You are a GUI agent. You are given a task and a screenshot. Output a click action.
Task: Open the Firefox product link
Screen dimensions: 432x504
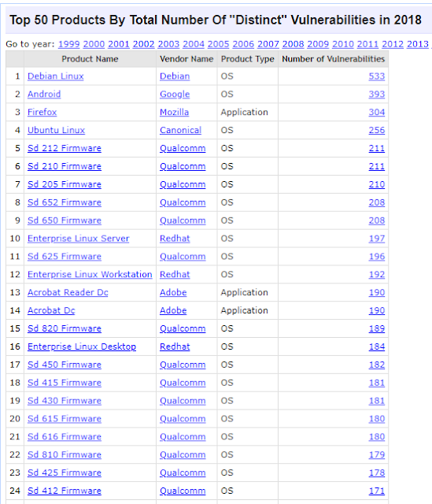[x=42, y=112]
